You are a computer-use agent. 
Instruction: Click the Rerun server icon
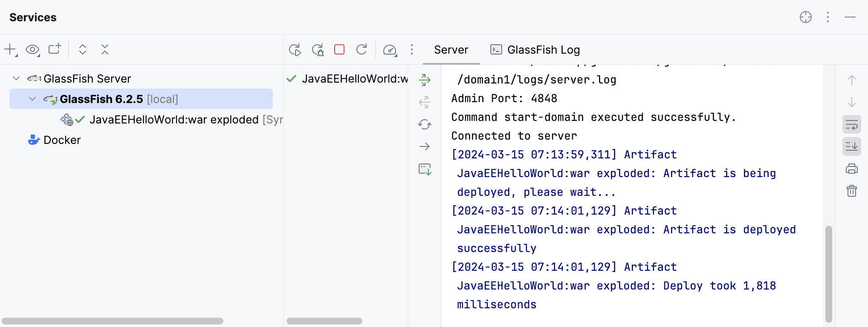click(x=295, y=50)
